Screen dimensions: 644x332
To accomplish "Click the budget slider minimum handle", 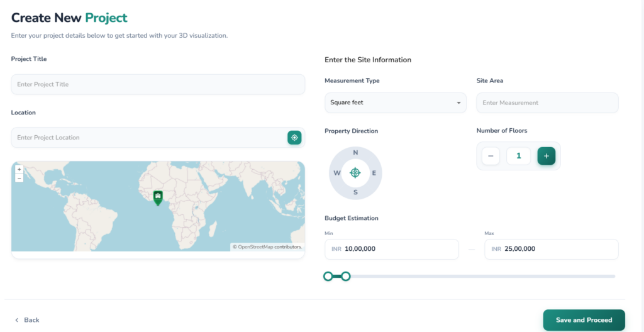I will pyautogui.click(x=328, y=276).
